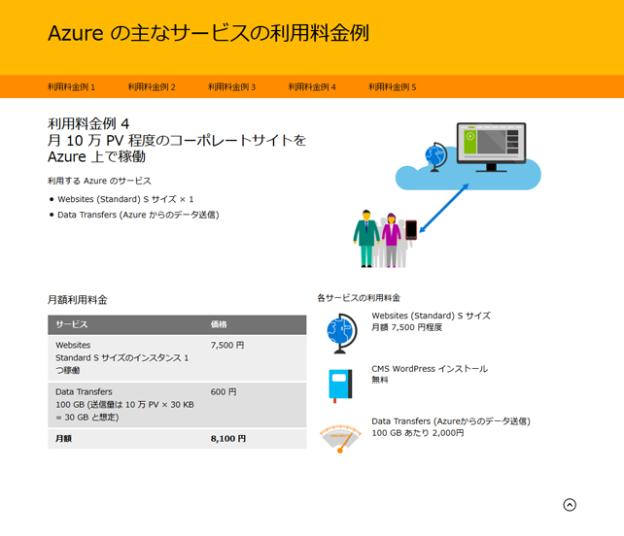Click the blue WordPress CMS notebook icon
Viewport: 624px width, 536px height.
point(340,385)
